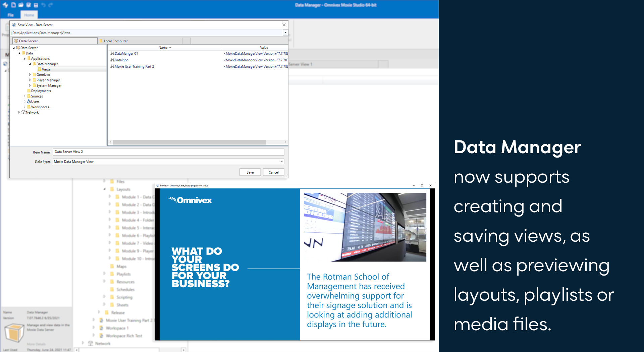The image size is (644, 352).
Task: Click the Deployments folder icon
Action: 29,91
